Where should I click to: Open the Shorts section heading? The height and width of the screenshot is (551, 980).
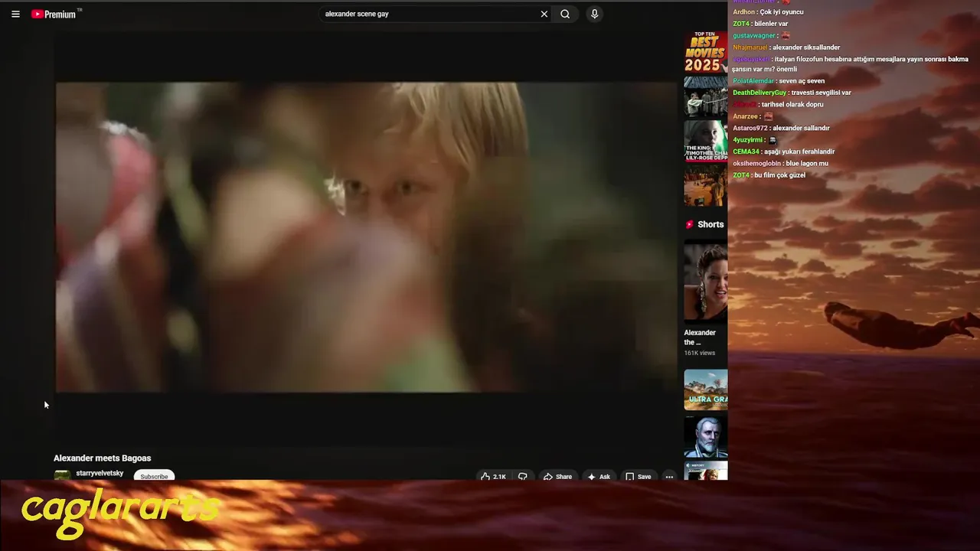pos(710,224)
